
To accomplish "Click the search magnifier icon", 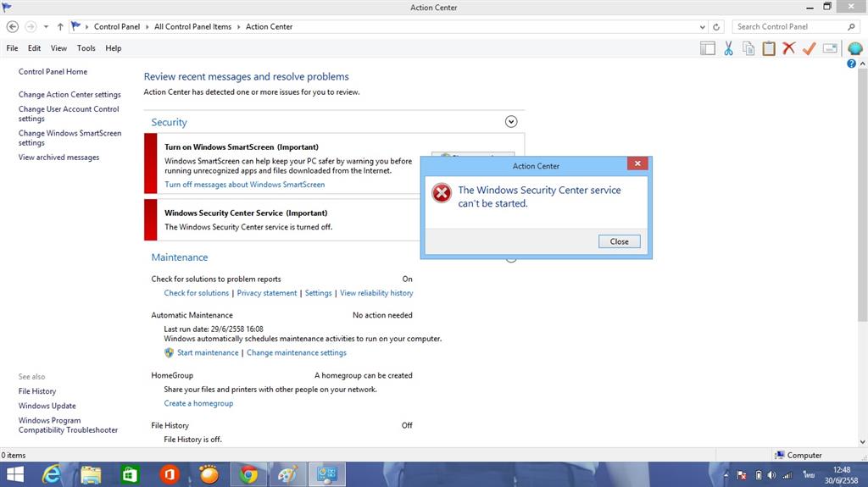I will point(851,26).
